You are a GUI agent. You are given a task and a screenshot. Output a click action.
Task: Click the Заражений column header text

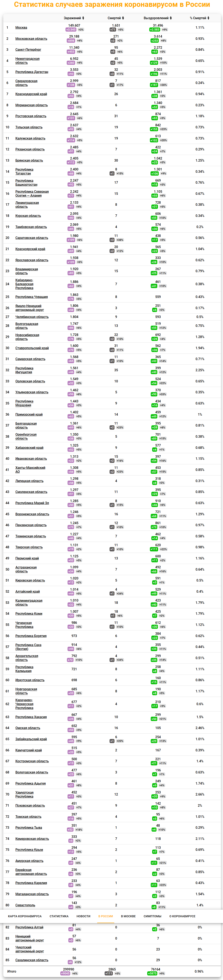click(72, 18)
